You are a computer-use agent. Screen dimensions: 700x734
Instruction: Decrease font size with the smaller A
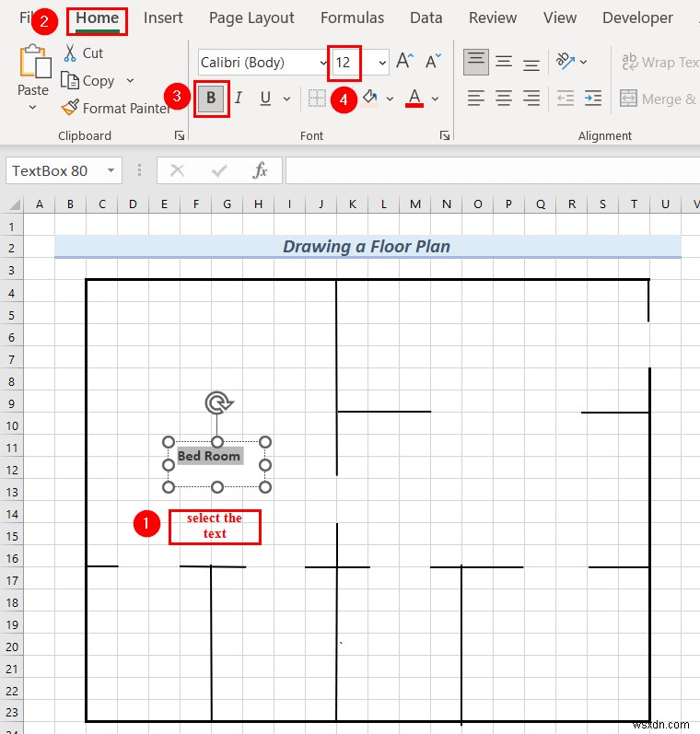click(x=433, y=61)
